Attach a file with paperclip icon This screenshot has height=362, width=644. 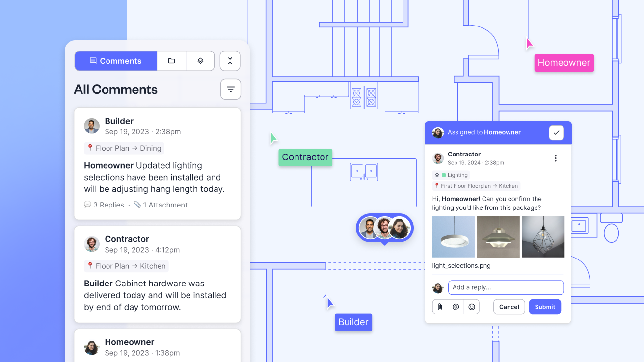440,307
